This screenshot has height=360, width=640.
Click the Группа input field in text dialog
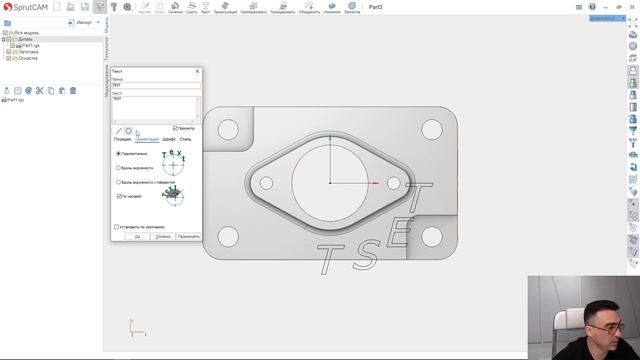coord(156,85)
